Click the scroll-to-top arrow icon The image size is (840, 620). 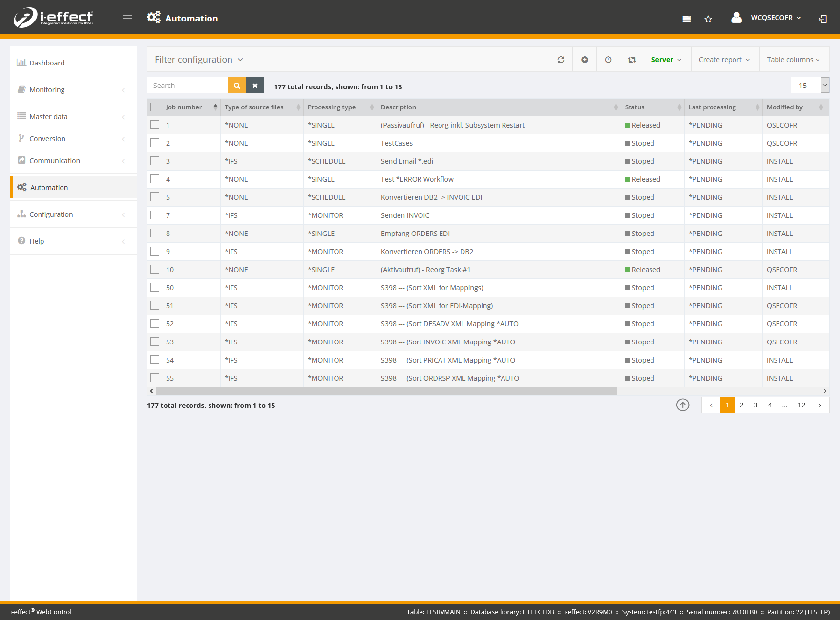[682, 405]
